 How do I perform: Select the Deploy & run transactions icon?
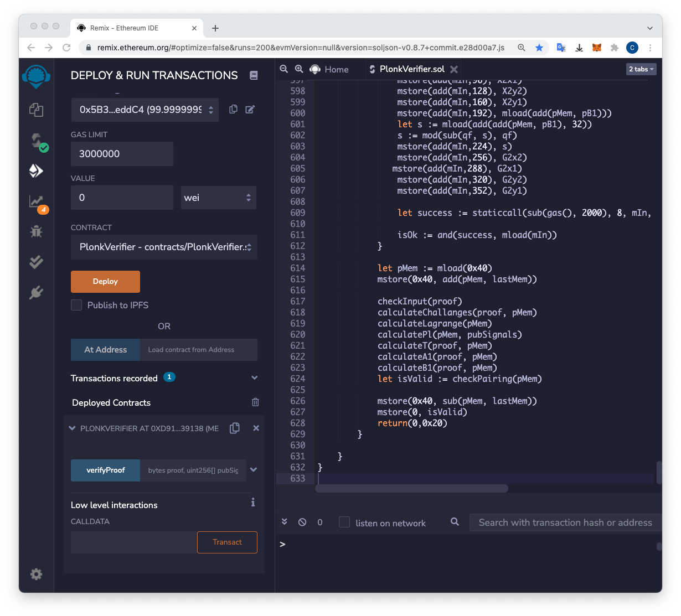coord(37,170)
